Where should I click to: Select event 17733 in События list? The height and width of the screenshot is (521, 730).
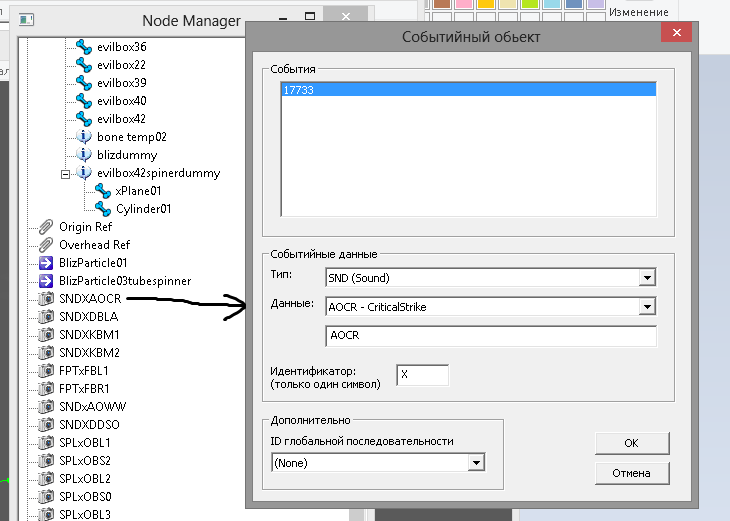point(468,90)
